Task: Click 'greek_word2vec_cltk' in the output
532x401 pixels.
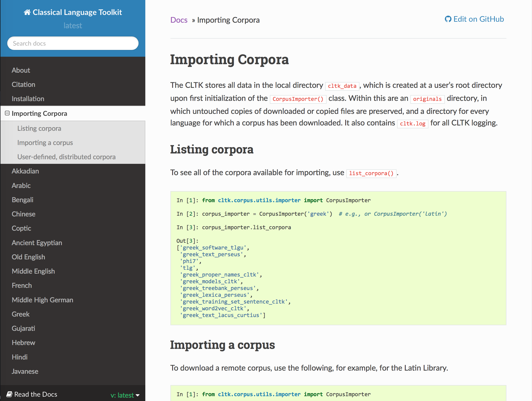Action: (x=213, y=309)
